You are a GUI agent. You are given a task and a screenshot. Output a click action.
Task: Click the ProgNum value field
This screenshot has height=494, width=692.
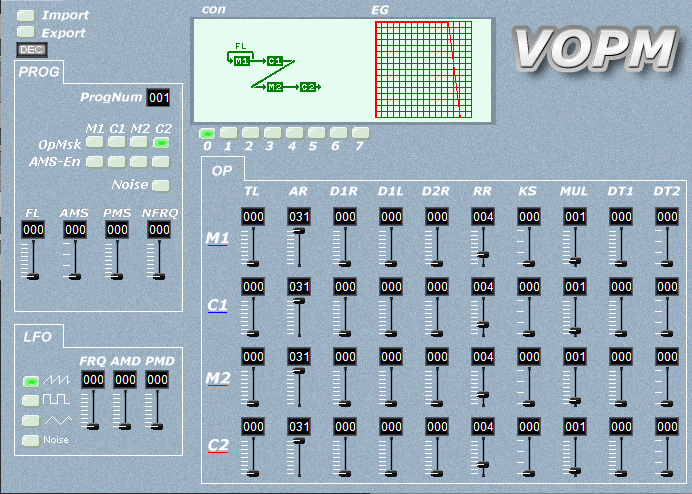[x=158, y=98]
